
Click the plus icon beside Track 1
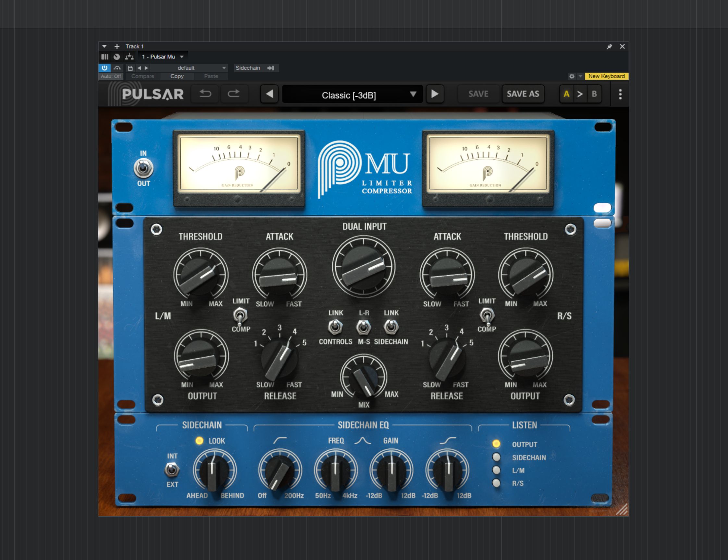117,47
